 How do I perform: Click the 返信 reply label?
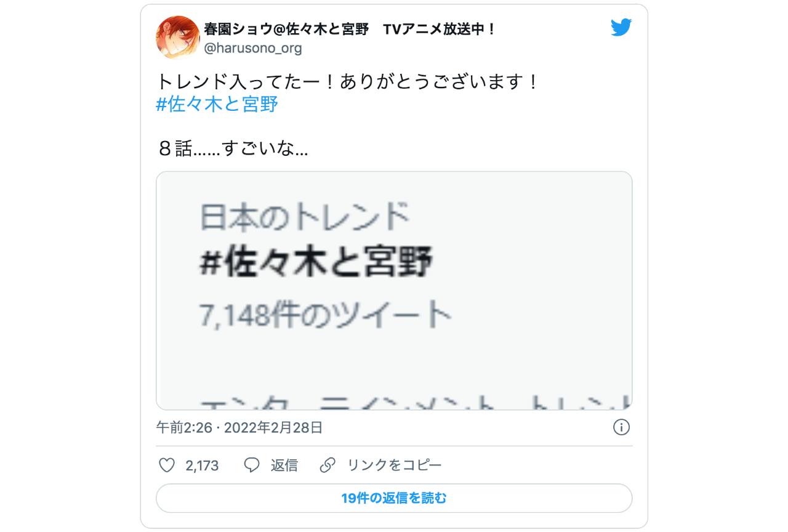284,465
